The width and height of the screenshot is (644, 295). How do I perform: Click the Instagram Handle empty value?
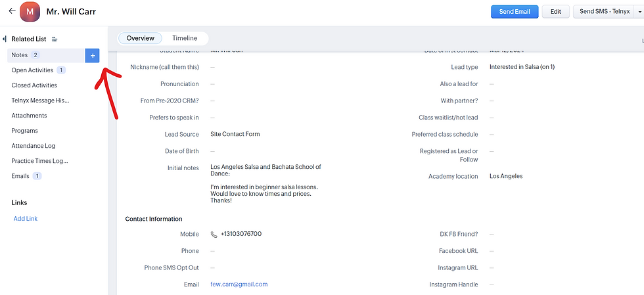click(x=492, y=284)
